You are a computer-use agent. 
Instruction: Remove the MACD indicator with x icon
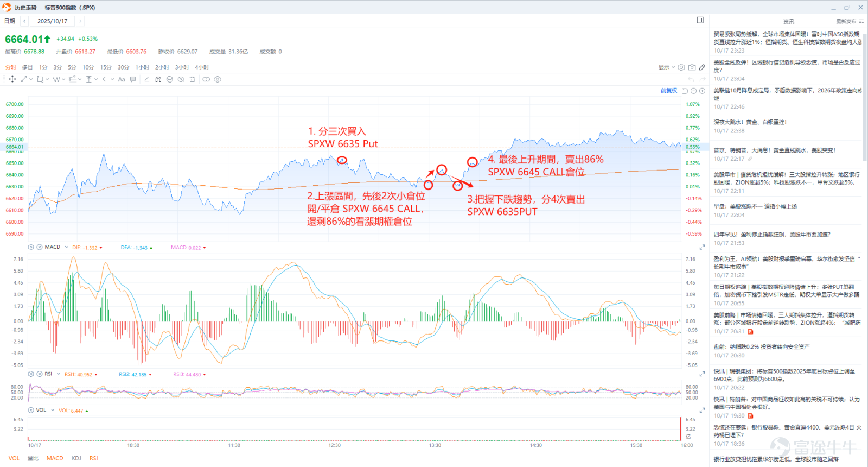40,247
